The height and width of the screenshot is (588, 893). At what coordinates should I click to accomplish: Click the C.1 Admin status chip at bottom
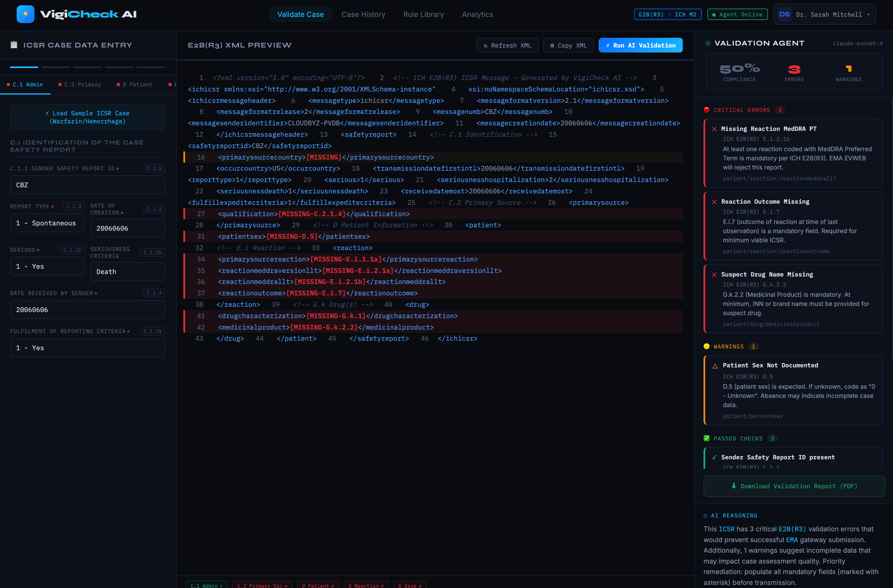206,585
